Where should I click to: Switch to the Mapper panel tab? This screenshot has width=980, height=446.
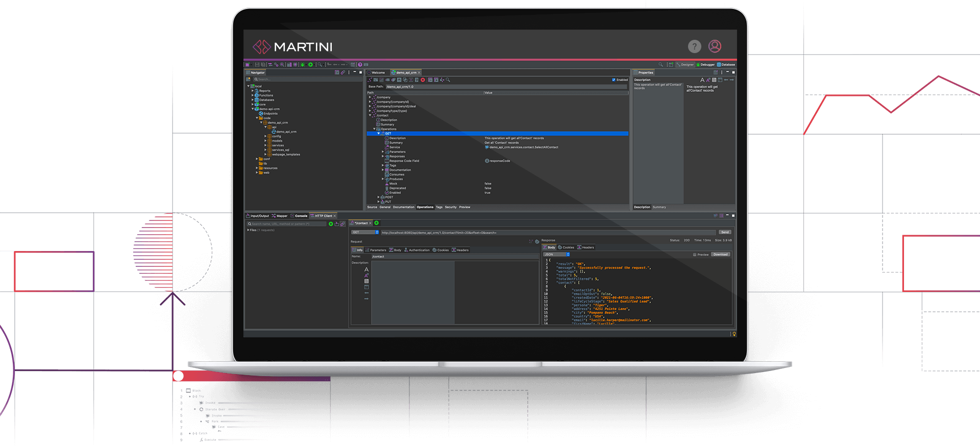(280, 216)
